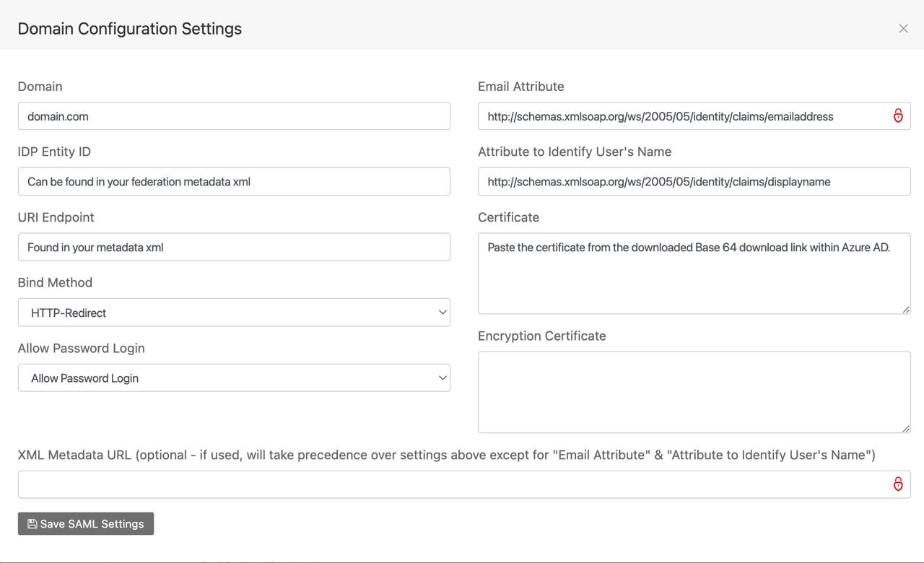Click the red lock icon beside XML Metadata URL
924x563 pixels.
(x=898, y=484)
